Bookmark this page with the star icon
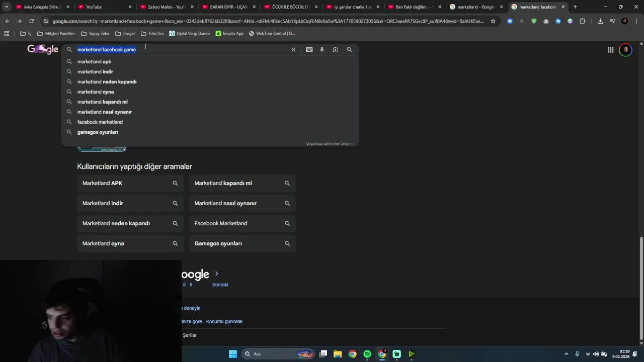This screenshot has width=644, height=362. coord(493,21)
